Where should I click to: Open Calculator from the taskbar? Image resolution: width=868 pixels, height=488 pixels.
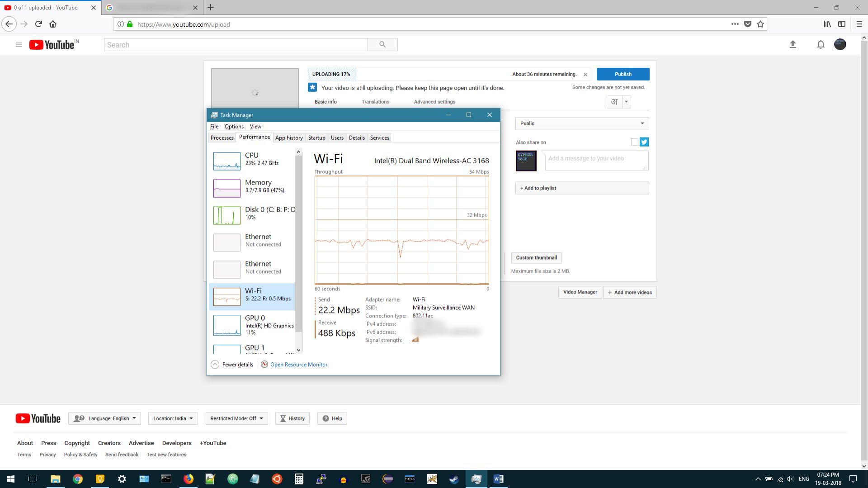299,479
